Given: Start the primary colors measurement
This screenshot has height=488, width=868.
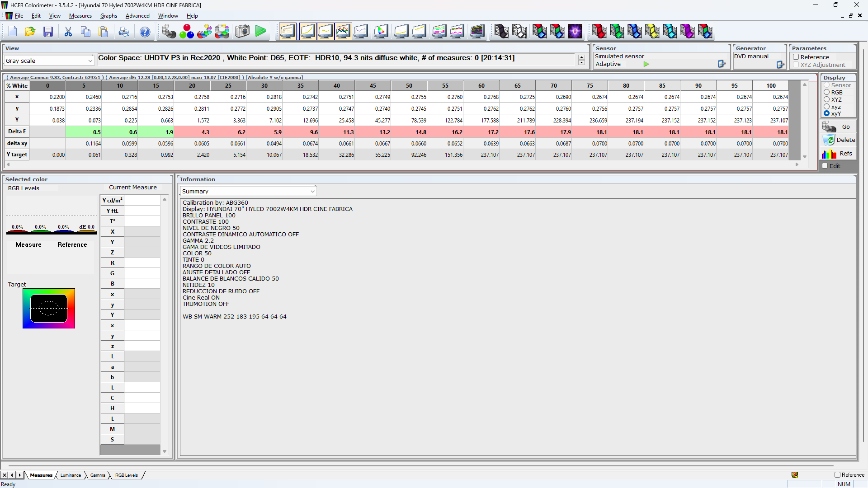Looking at the screenshot, I should pyautogui.click(x=187, y=32).
